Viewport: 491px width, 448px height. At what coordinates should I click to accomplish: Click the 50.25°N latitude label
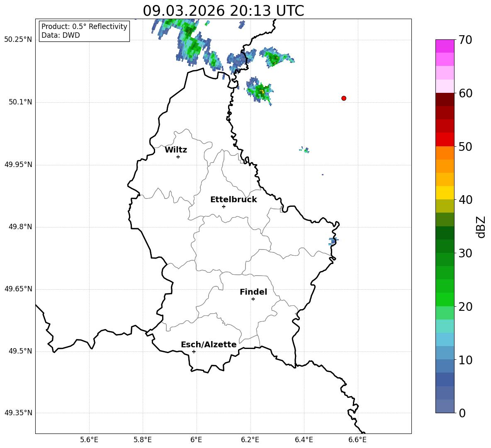tap(18, 40)
